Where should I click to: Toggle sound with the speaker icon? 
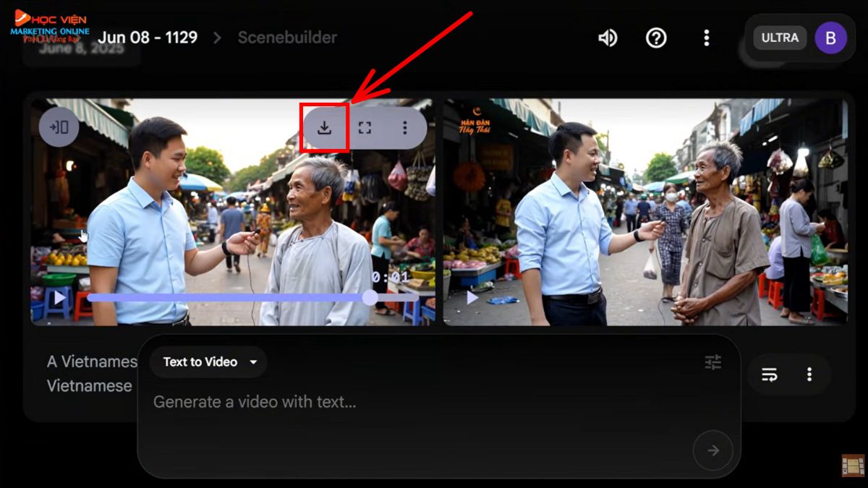(x=608, y=38)
